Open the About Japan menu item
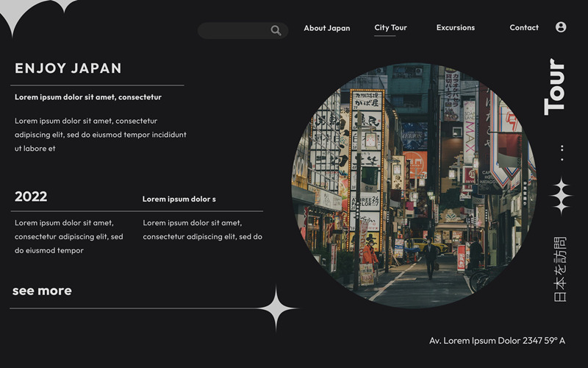Image resolution: width=588 pixels, height=368 pixels. 326,28
